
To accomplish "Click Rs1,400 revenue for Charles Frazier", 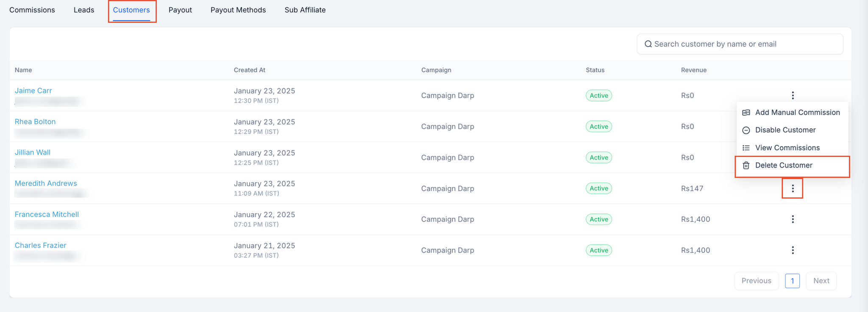I will click(696, 250).
